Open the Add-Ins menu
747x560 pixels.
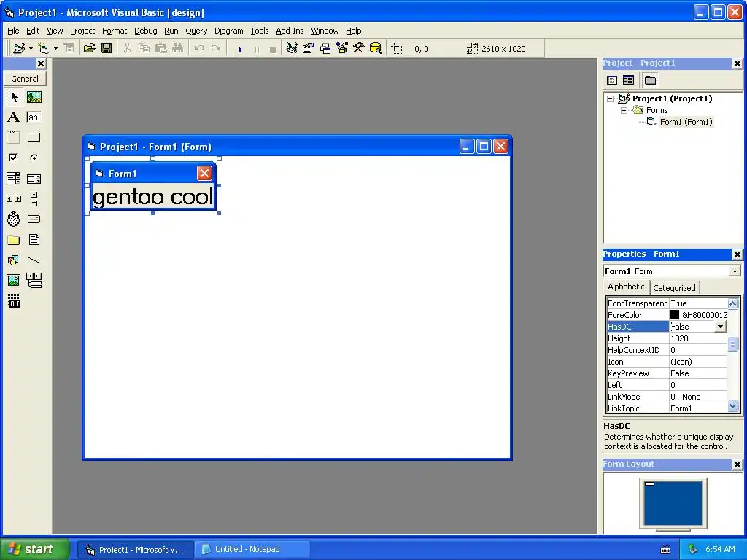pyautogui.click(x=290, y=31)
